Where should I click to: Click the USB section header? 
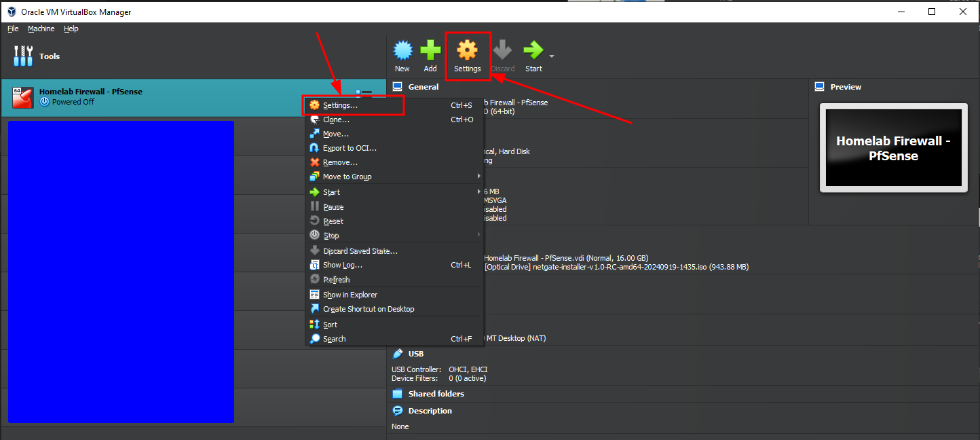(x=416, y=354)
